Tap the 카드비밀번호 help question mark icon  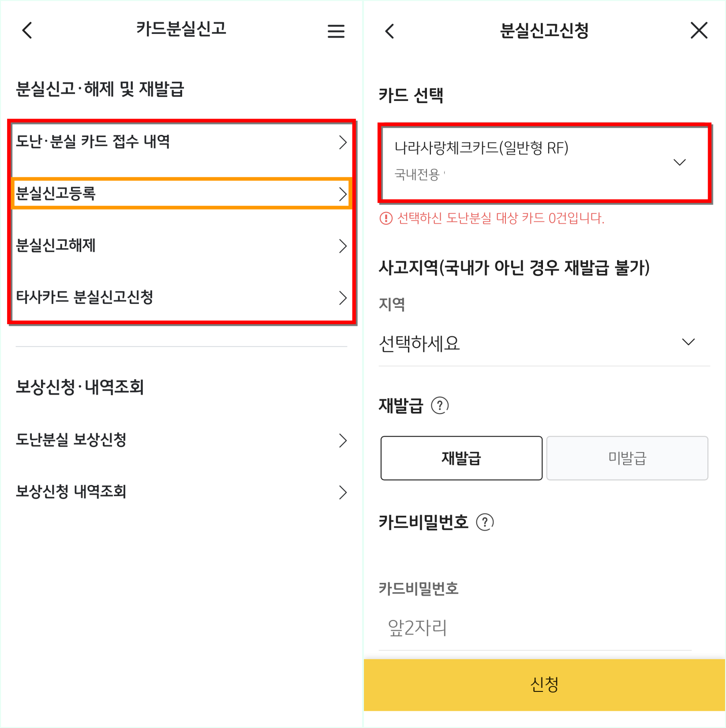tap(485, 522)
